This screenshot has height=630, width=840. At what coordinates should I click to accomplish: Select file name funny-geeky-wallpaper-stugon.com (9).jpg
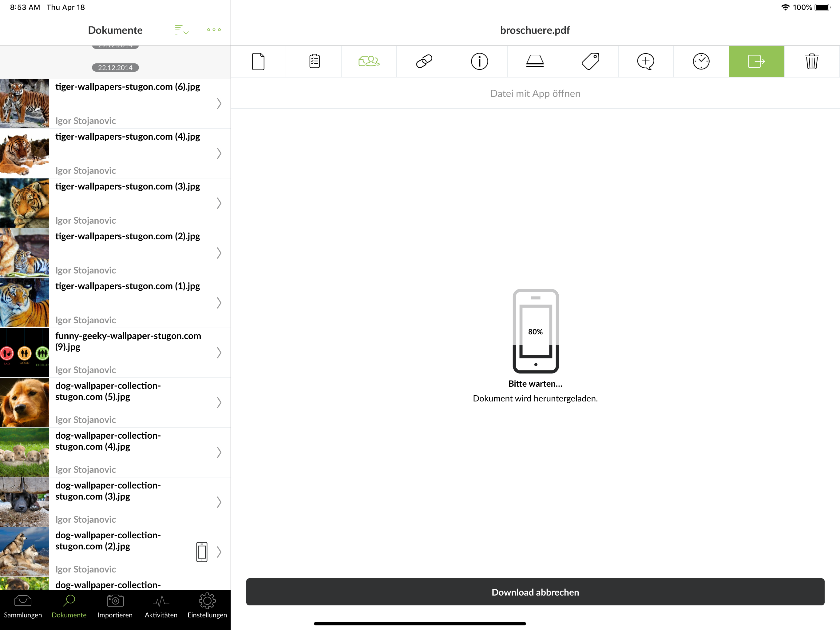pyautogui.click(x=128, y=341)
